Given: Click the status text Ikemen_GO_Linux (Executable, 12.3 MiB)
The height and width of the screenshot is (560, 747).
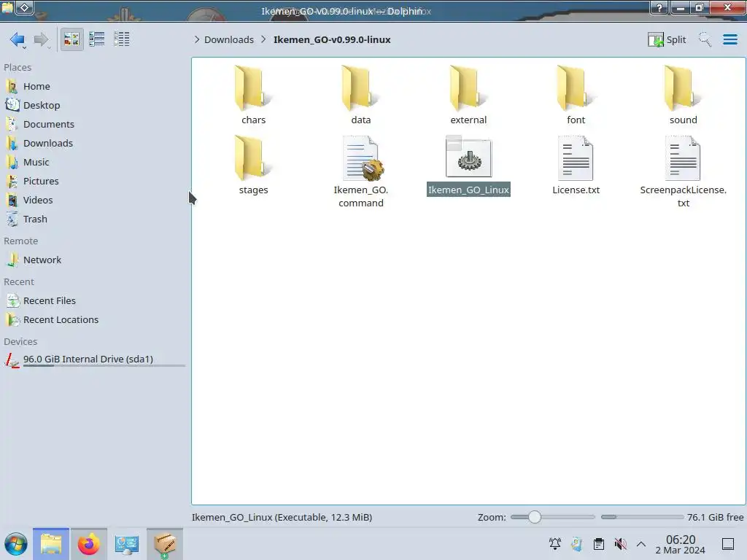Looking at the screenshot, I should [x=282, y=517].
